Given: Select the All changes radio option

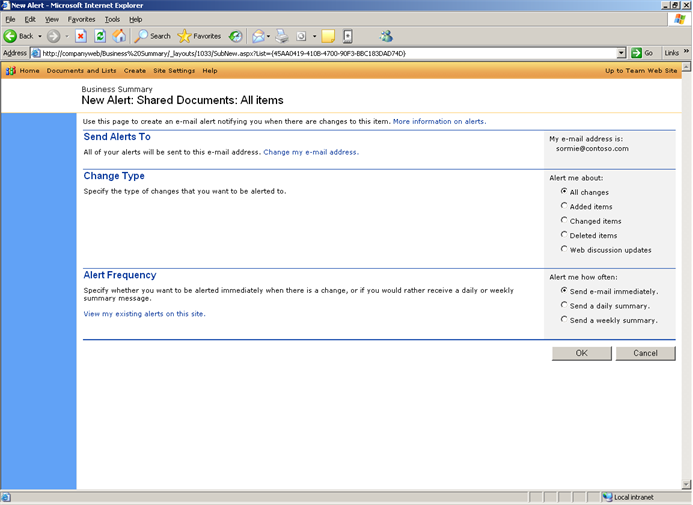Looking at the screenshot, I should [564, 191].
